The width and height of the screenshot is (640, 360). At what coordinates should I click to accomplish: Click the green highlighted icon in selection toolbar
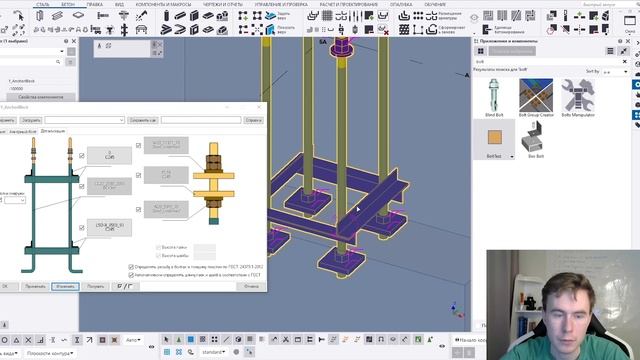click(418, 340)
